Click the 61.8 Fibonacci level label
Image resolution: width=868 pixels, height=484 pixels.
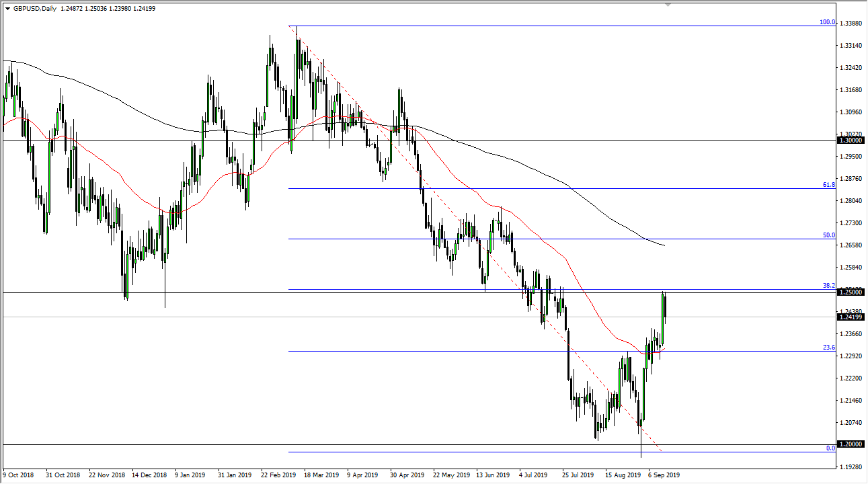pos(828,184)
